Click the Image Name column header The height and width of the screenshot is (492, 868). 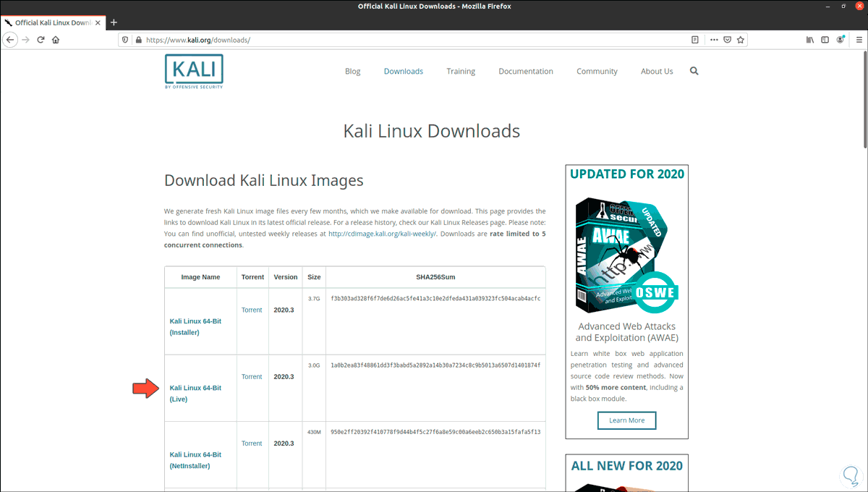tap(200, 277)
